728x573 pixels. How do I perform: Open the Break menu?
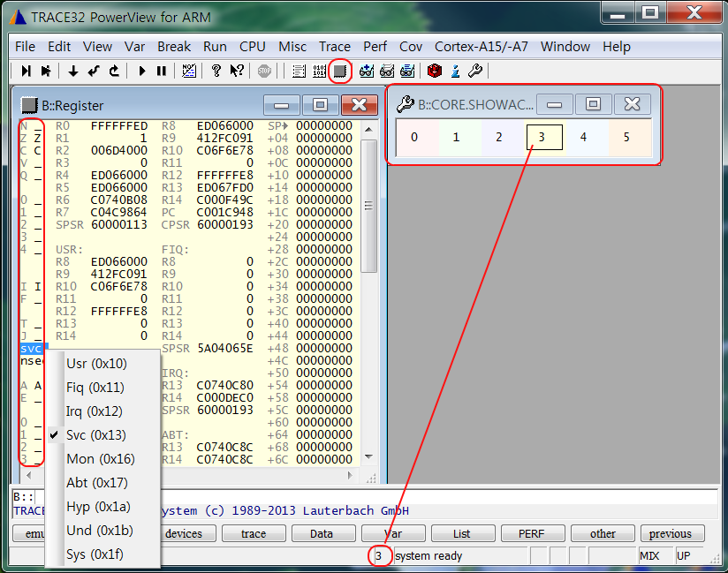(x=174, y=46)
